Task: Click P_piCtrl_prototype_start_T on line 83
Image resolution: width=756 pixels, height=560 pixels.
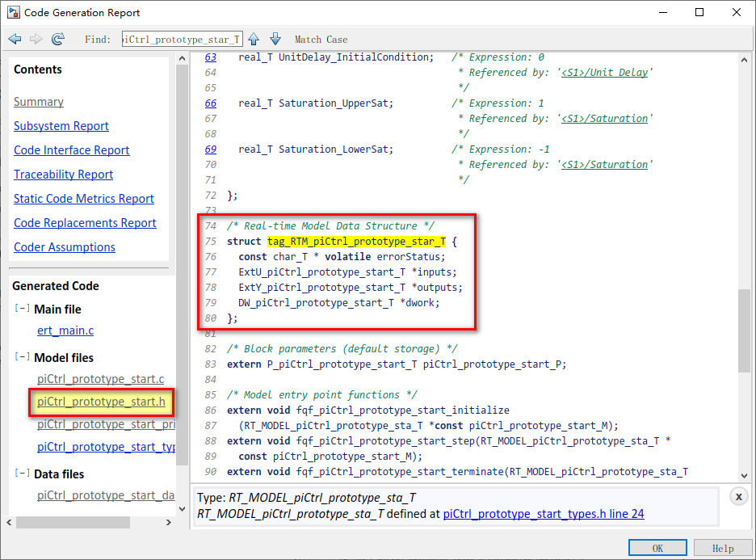Action: 342,364
